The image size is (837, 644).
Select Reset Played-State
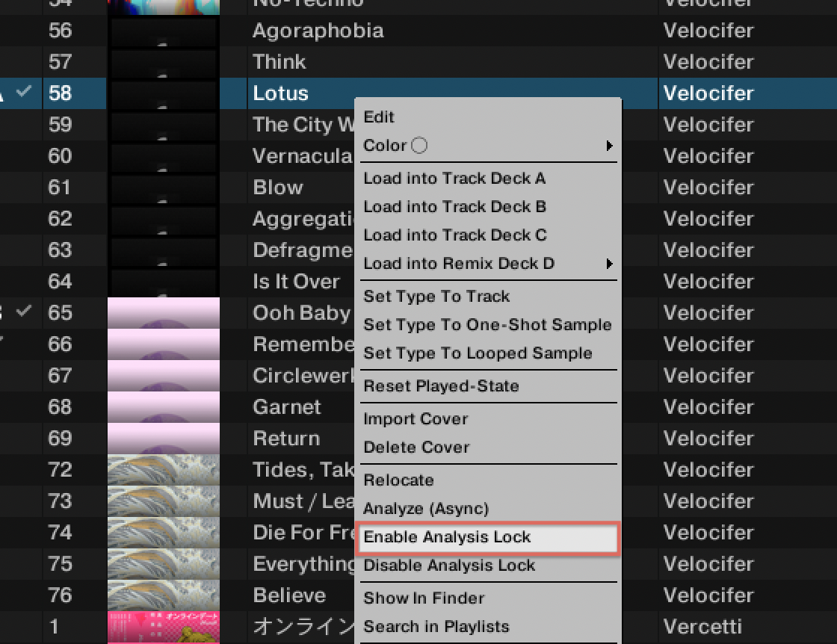point(441,386)
